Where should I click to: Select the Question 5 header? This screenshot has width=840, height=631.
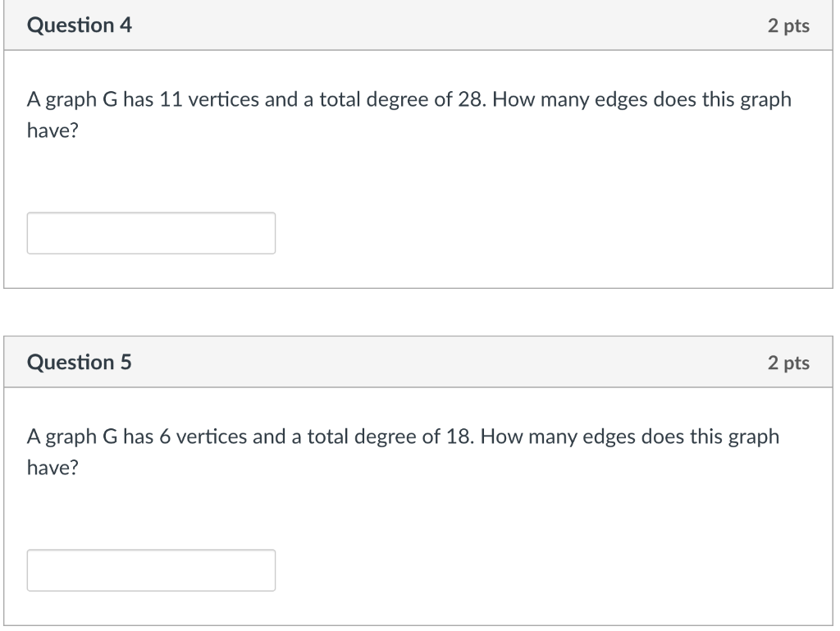(80, 362)
